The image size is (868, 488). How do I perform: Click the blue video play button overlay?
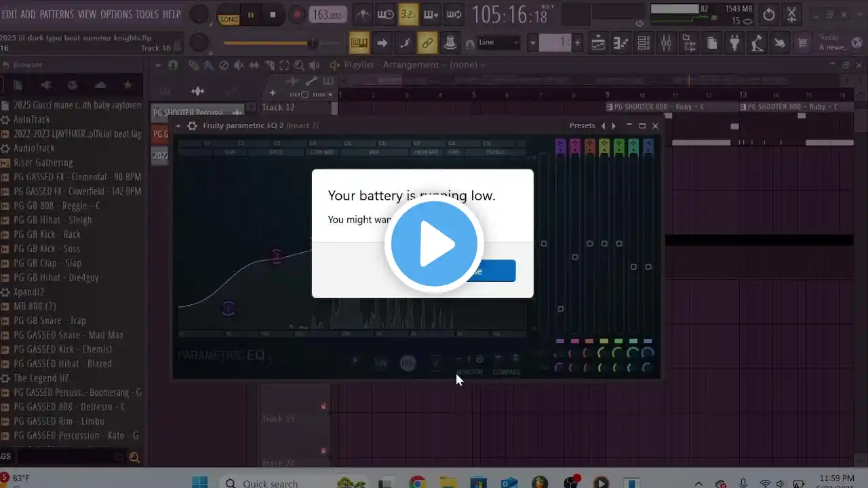point(434,244)
